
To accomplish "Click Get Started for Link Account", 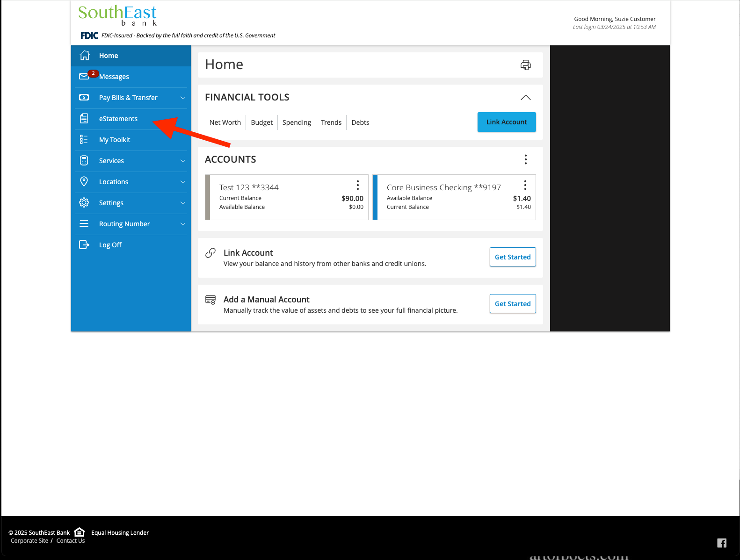I will tap(513, 257).
